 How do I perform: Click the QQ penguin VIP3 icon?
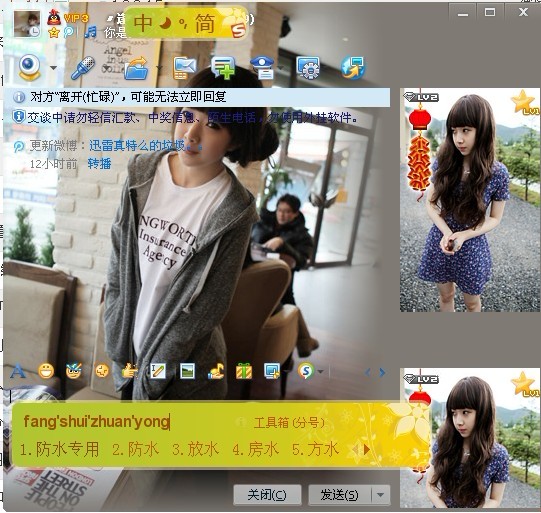pyautogui.click(x=54, y=18)
